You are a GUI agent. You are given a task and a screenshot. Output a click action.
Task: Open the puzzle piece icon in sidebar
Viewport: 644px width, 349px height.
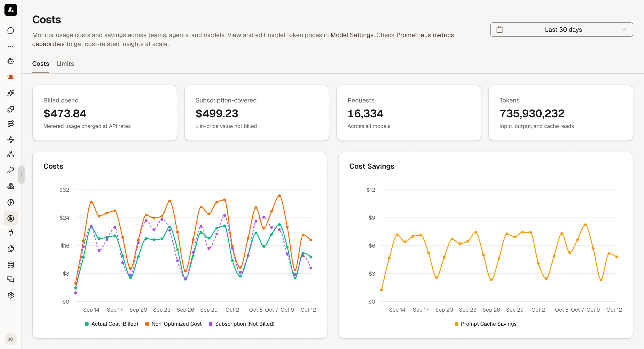(x=11, y=109)
